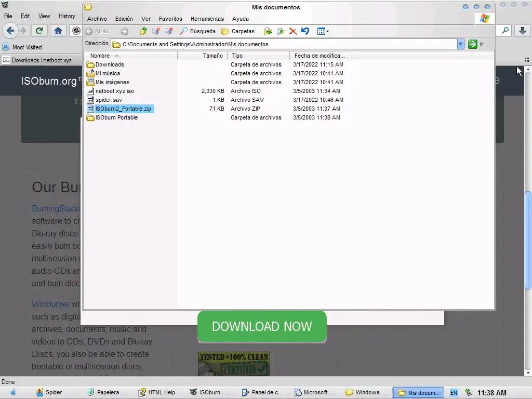This screenshot has width=532, height=399.
Task: Toggle the Carpetas folder pane
Action: [238, 31]
